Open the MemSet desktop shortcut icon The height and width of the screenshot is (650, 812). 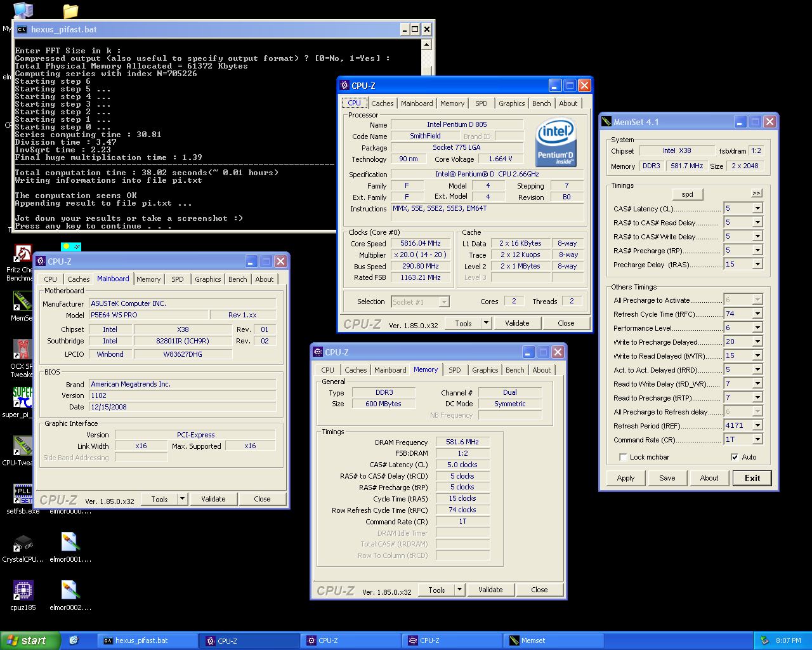[23, 301]
